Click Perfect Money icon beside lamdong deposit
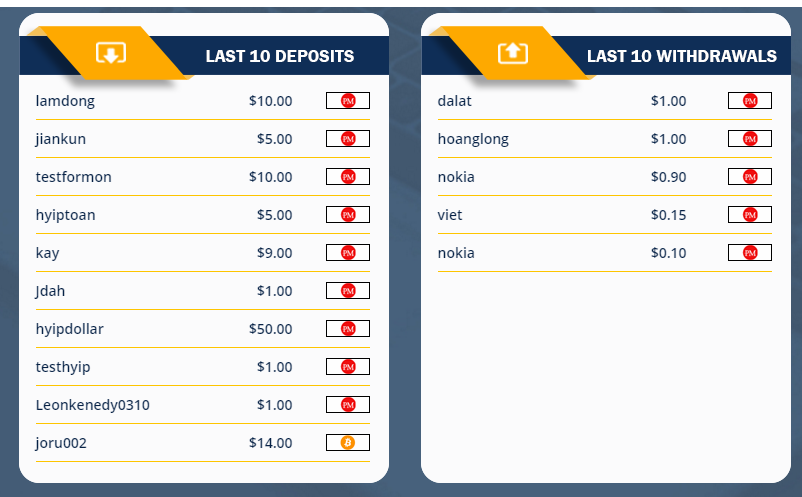The height and width of the screenshot is (497, 802). tap(348, 101)
